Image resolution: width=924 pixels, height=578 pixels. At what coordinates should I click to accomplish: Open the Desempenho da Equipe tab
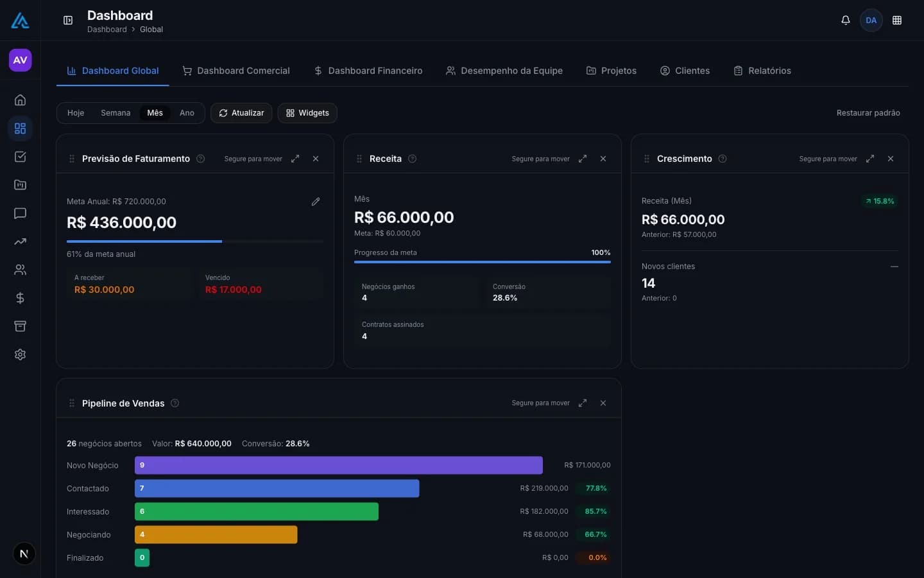pos(504,71)
